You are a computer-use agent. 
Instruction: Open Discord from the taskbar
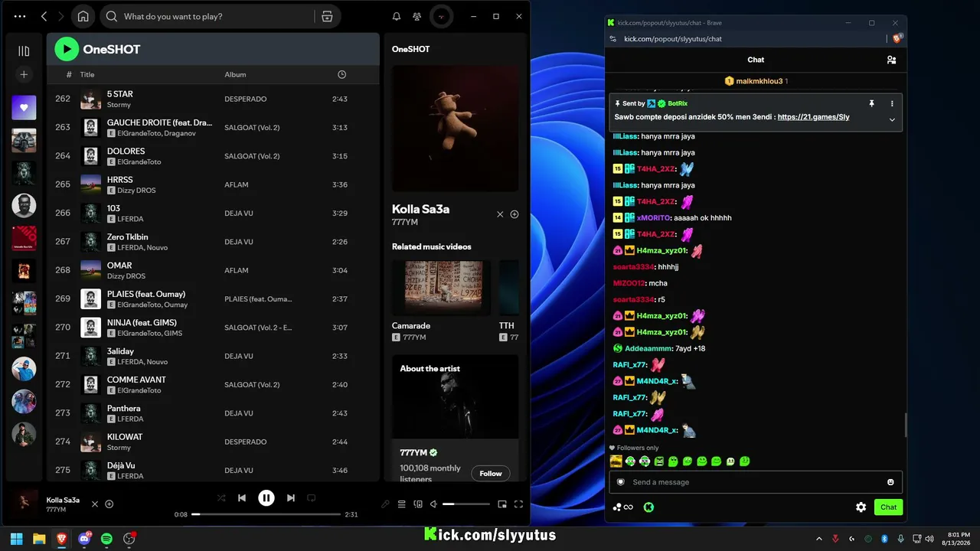click(x=84, y=539)
